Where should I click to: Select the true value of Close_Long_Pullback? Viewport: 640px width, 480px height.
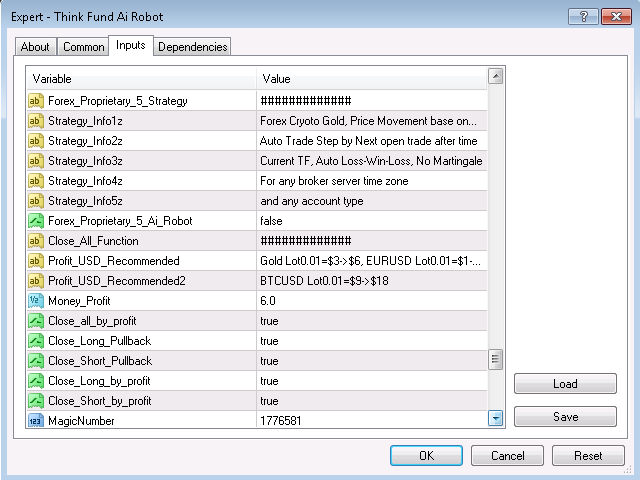(269, 341)
